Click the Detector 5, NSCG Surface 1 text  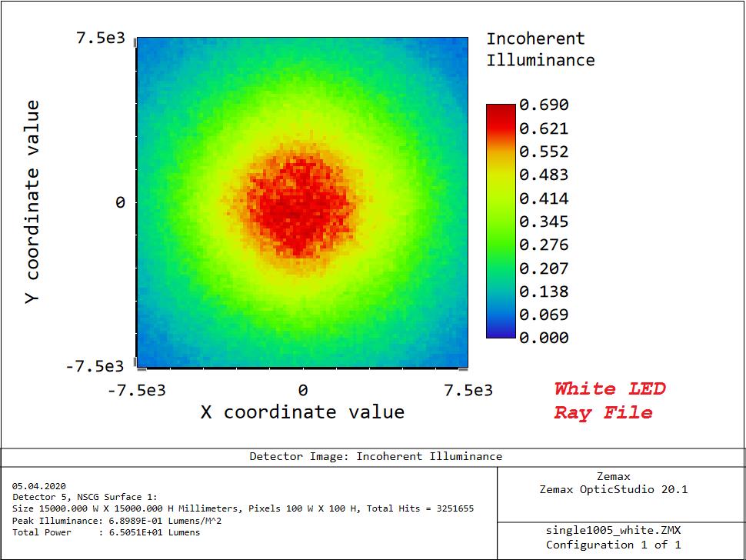(85, 497)
